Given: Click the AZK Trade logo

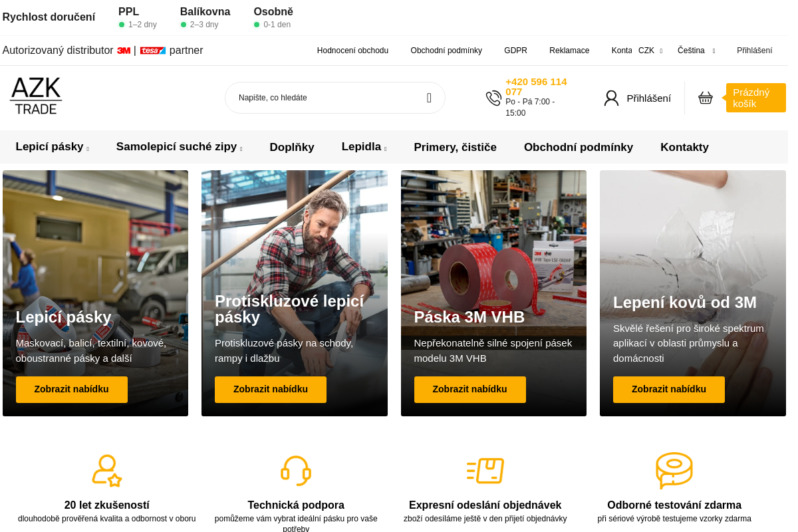Looking at the screenshot, I should (x=36, y=96).
